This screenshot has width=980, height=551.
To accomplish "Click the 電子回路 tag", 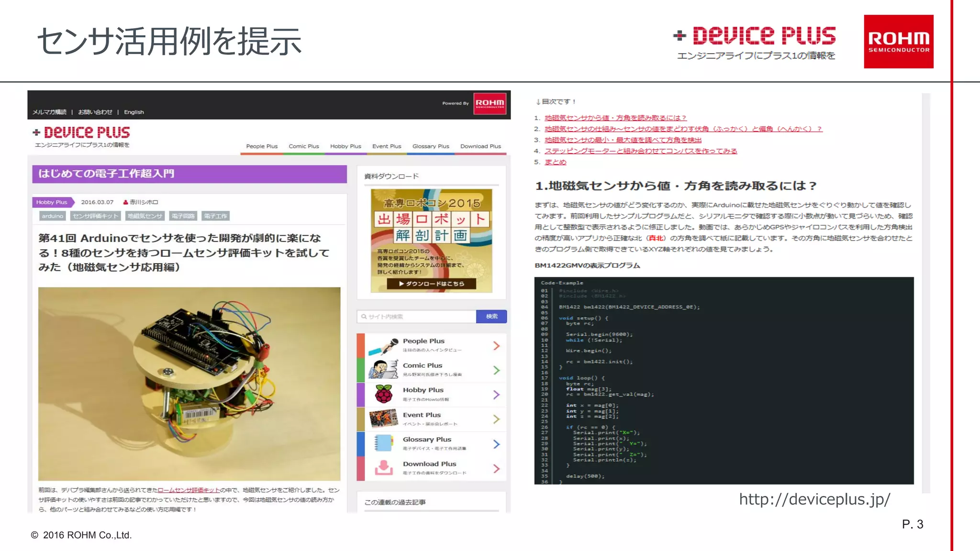I will 183,216.
